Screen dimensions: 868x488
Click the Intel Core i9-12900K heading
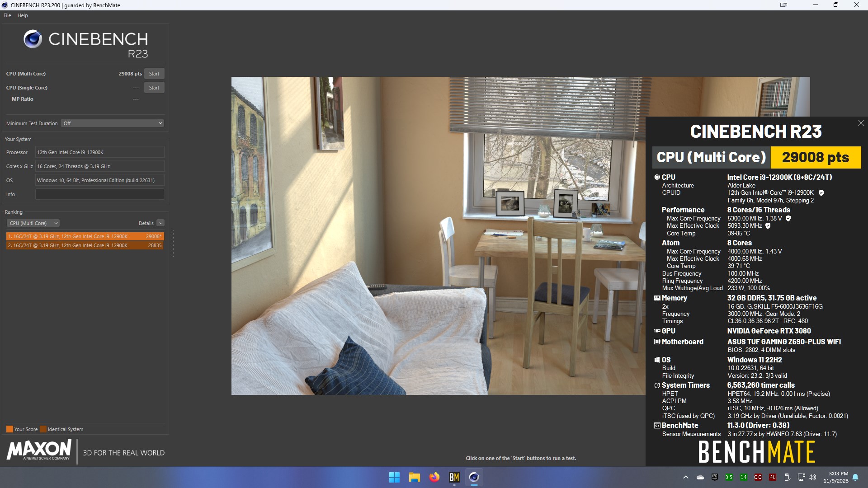click(x=779, y=177)
